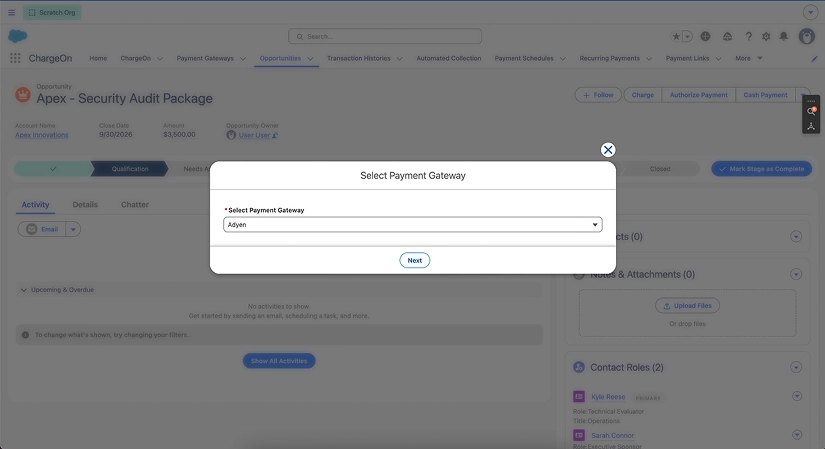Expand the Payment Gateways tab chevron
Viewport: 825px width, 449px height.
(x=243, y=58)
